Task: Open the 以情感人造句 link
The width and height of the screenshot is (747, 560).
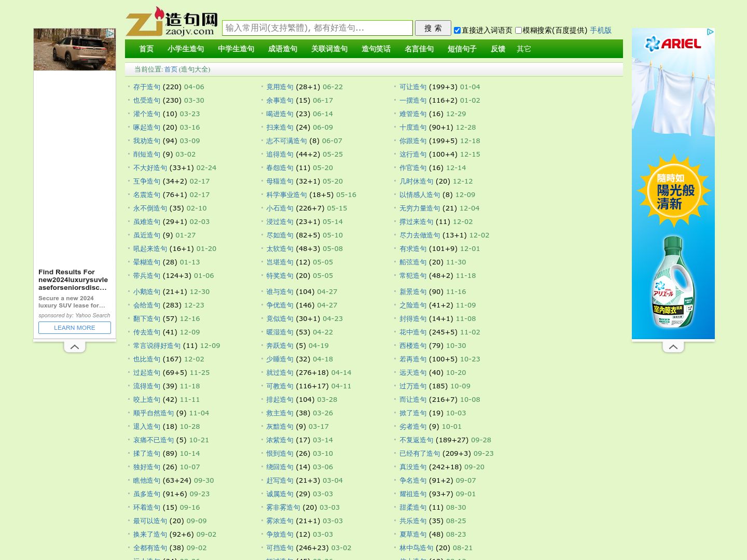Action: click(420, 194)
